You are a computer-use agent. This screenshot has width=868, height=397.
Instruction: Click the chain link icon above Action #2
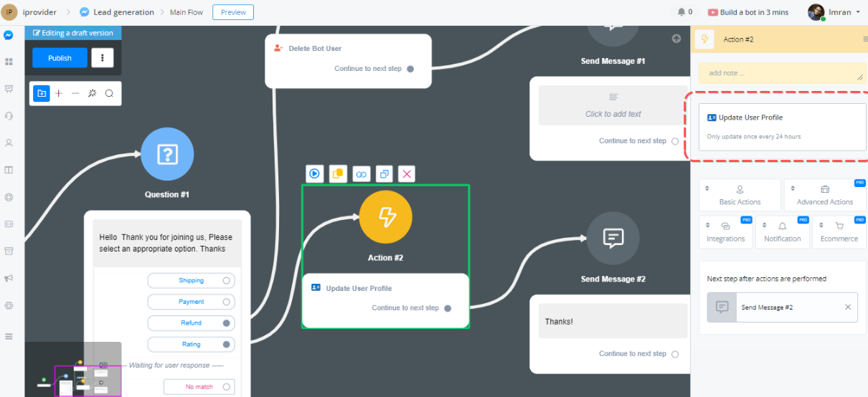[361, 173]
